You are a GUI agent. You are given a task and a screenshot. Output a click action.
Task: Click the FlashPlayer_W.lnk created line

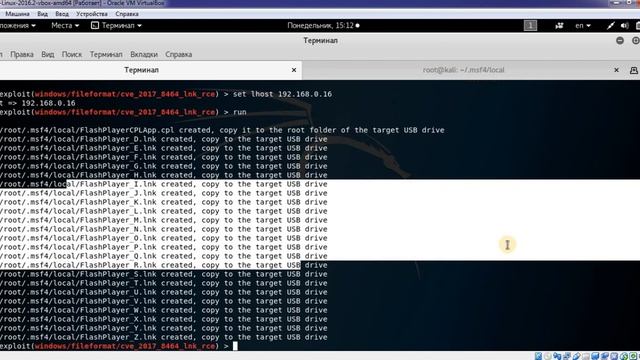[x=163, y=310]
